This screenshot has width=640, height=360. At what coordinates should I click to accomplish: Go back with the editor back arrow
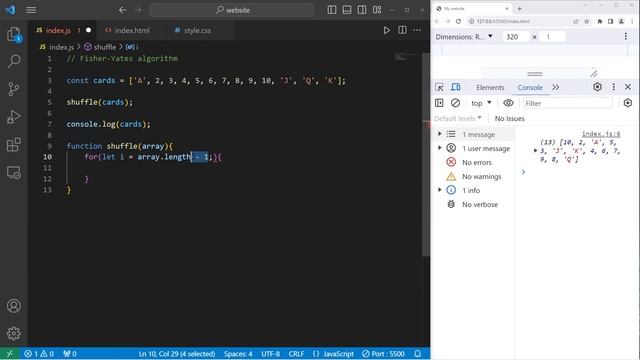click(122, 10)
